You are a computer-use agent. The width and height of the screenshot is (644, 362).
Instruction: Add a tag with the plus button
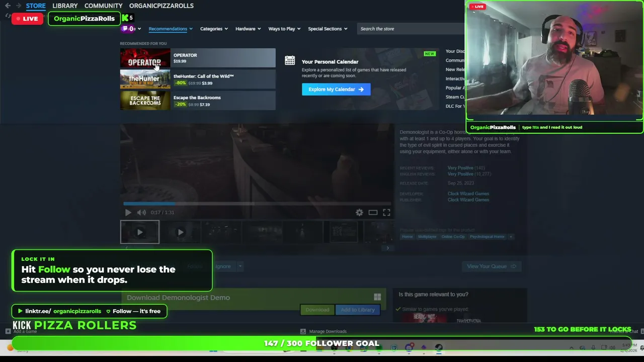[511, 237]
